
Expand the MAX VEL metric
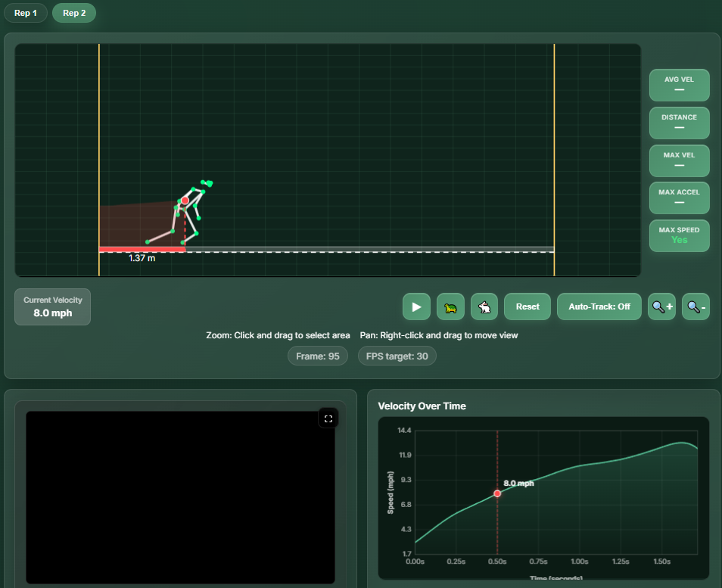[678, 160]
